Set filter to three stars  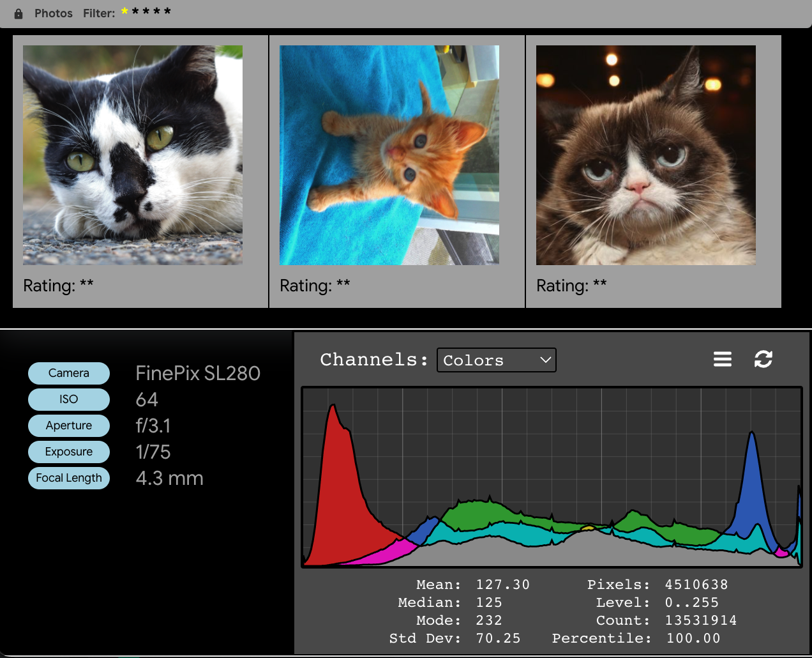point(146,11)
